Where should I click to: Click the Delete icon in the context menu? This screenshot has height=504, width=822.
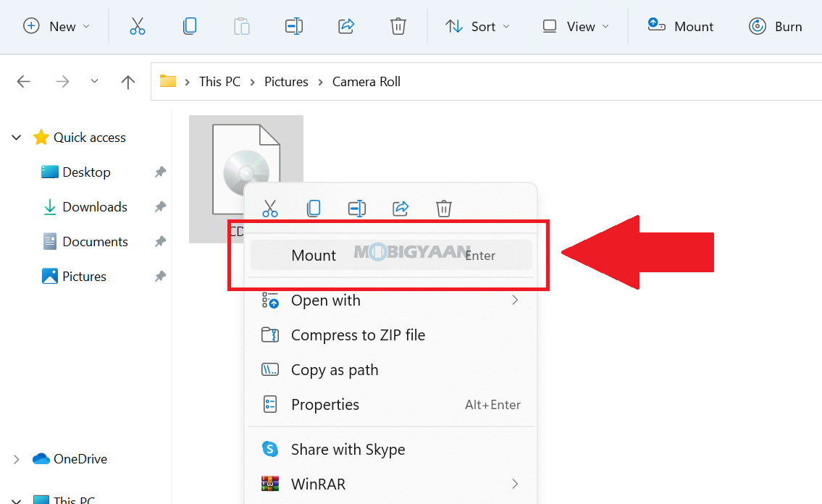pyautogui.click(x=444, y=209)
